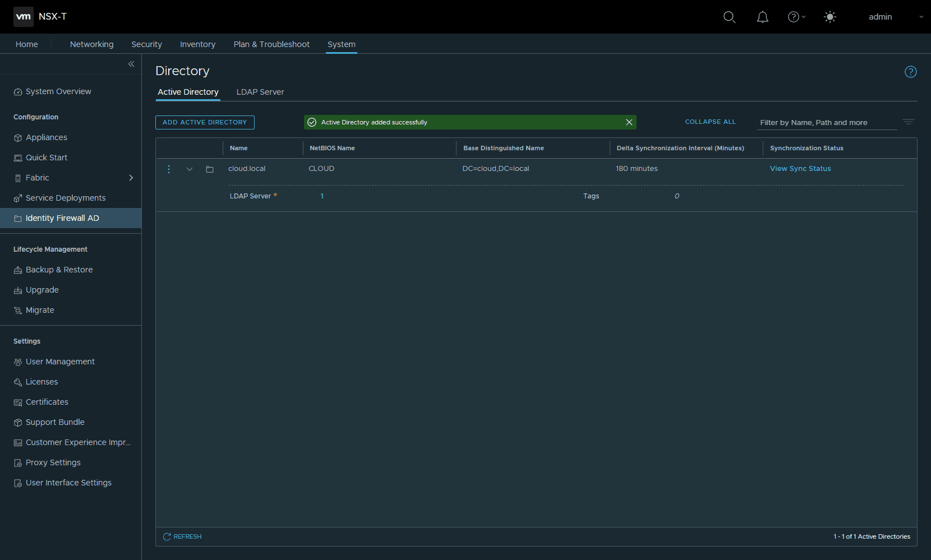The width and height of the screenshot is (931, 560).
Task: Collapse the cloud.local row chevron
Action: pos(190,169)
